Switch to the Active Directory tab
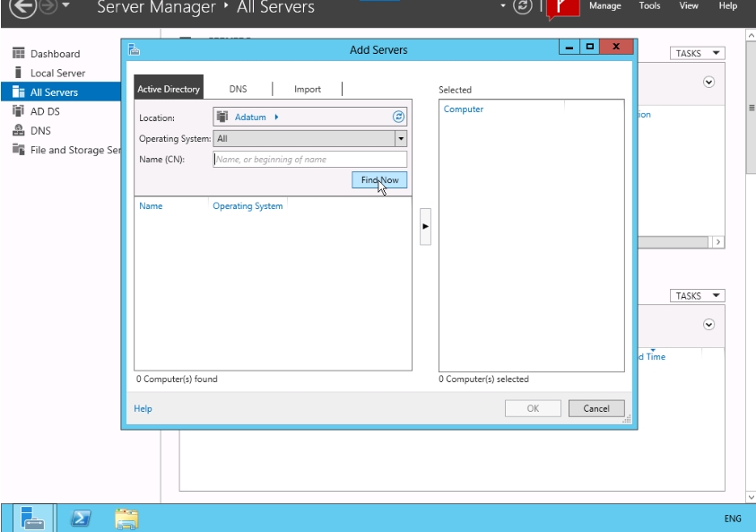 click(x=169, y=89)
